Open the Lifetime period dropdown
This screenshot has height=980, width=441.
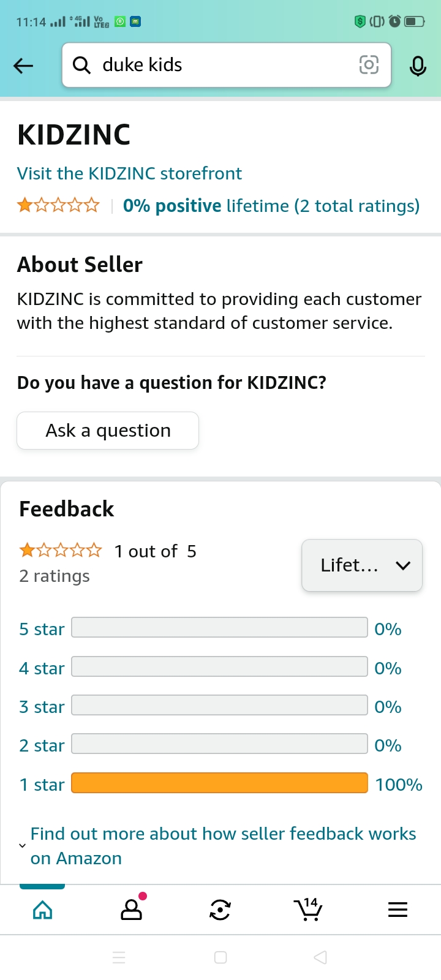362,565
